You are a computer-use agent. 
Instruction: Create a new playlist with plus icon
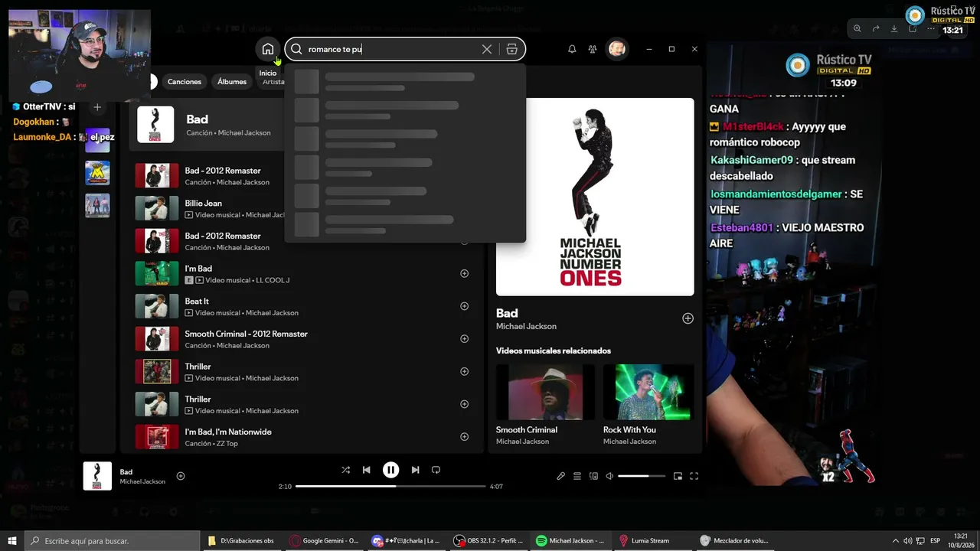click(97, 107)
